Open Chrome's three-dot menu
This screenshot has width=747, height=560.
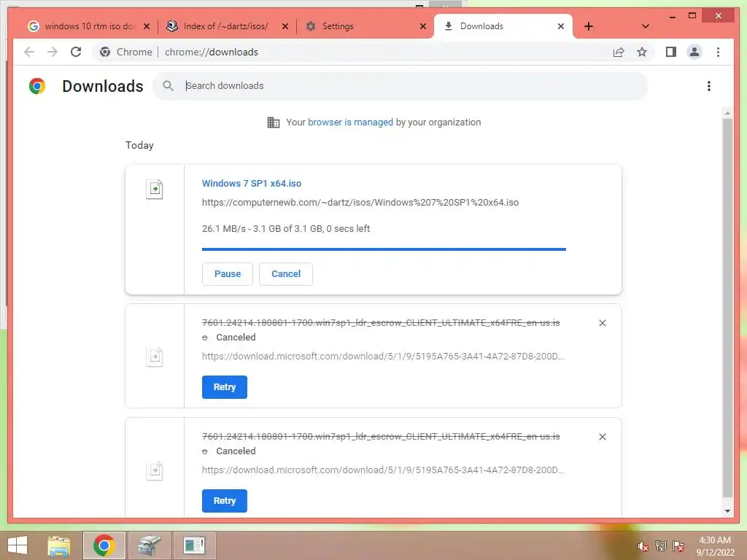pos(718,52)
